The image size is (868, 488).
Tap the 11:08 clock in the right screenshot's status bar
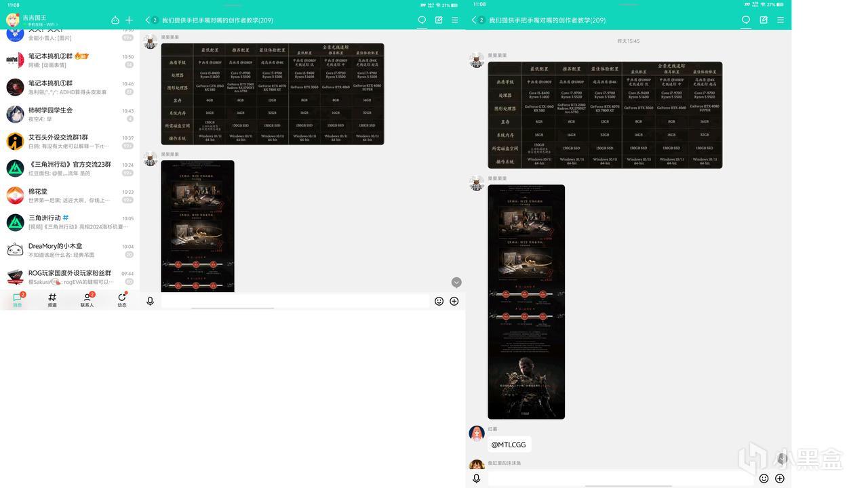tap(479, 4)
